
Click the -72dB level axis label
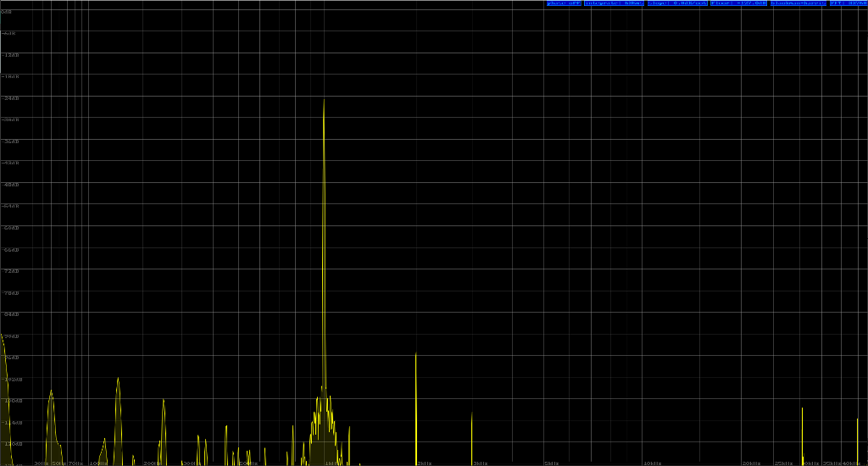point(10,271)
